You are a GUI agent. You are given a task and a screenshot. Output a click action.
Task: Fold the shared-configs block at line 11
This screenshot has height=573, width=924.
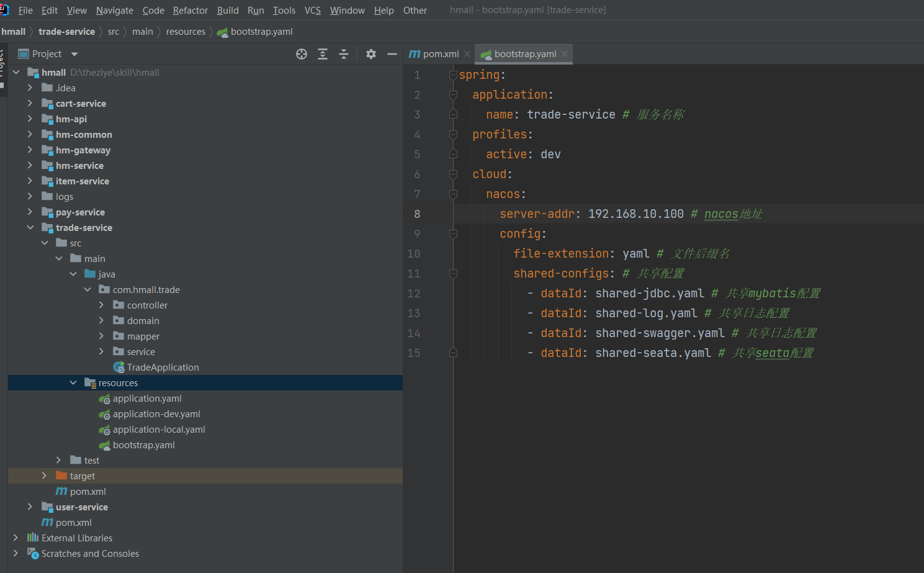(x=453, y=274)
